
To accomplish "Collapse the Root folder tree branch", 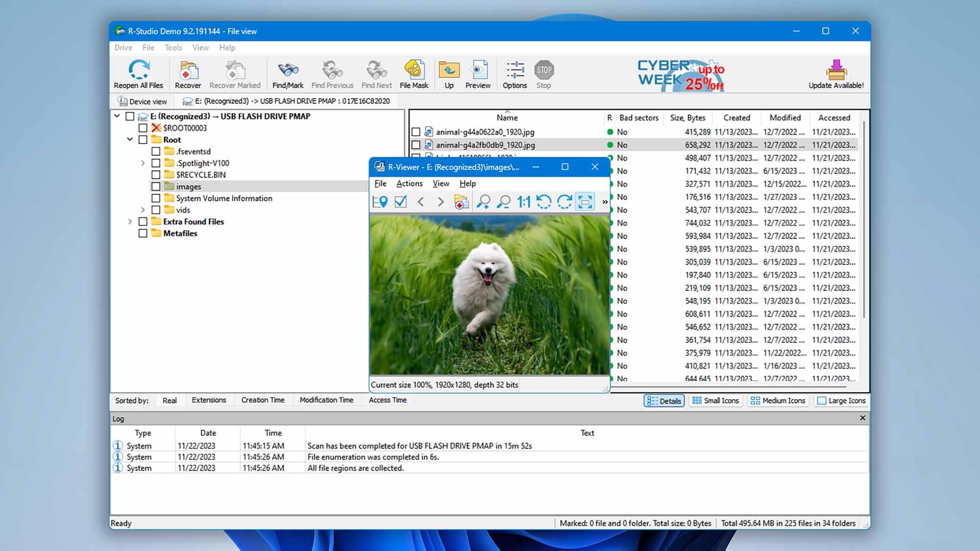I will (129, 139).
